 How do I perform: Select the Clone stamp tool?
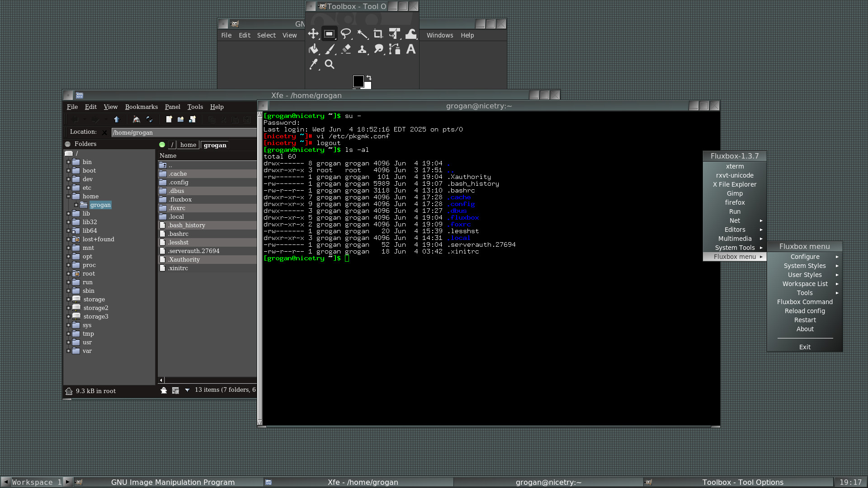(x=362, y=49)
